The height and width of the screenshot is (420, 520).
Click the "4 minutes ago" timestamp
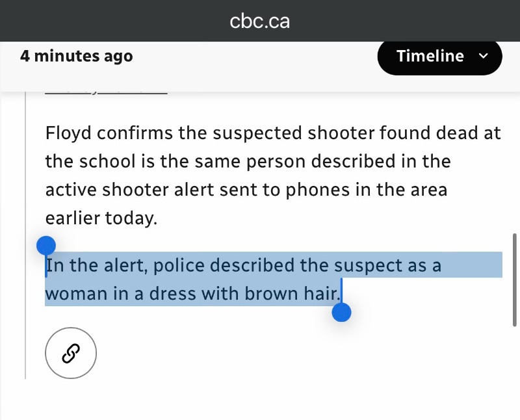click(x=77, y=57)
